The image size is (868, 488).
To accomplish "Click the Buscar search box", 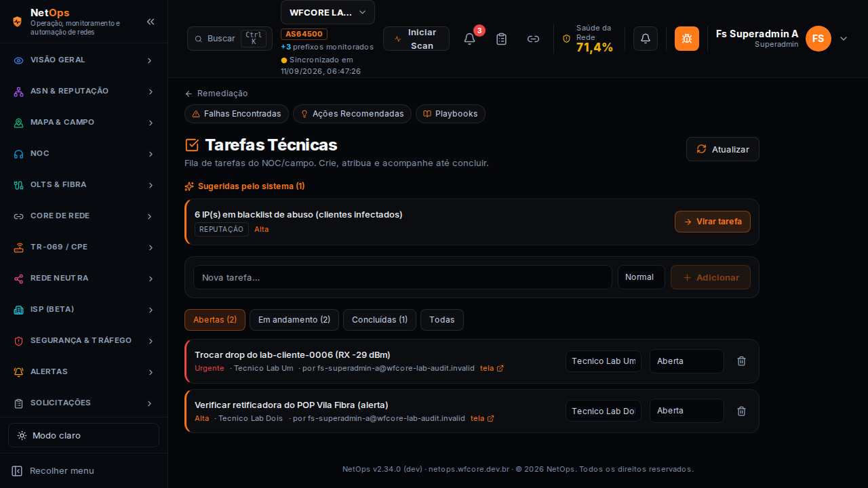I will click(230, 39).
